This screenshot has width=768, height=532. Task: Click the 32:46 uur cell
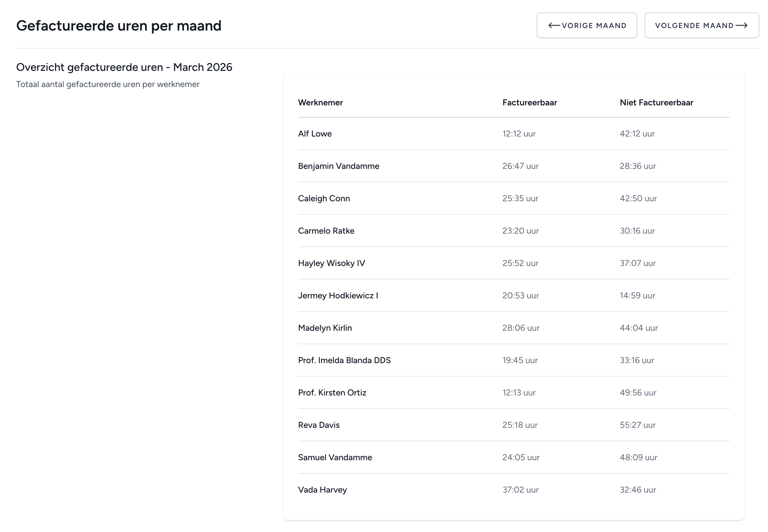(638, 490)
